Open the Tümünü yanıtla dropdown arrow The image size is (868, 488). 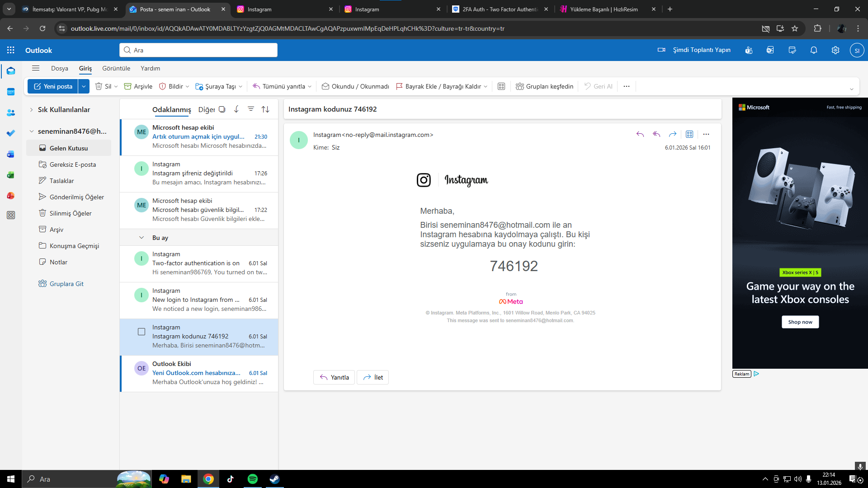310,86
